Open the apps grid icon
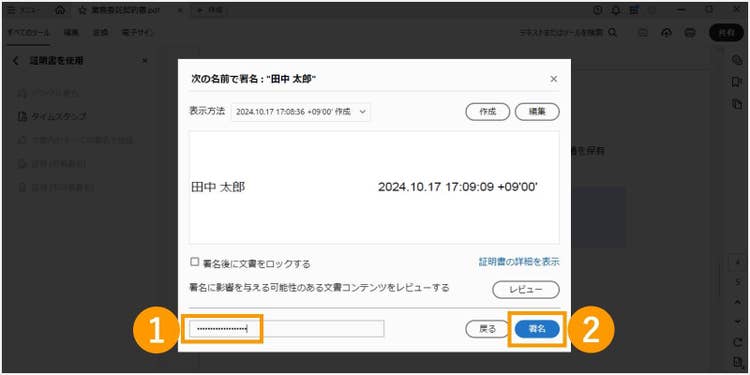The width and height of the screenshot is (750, 375). click(634, 10)
